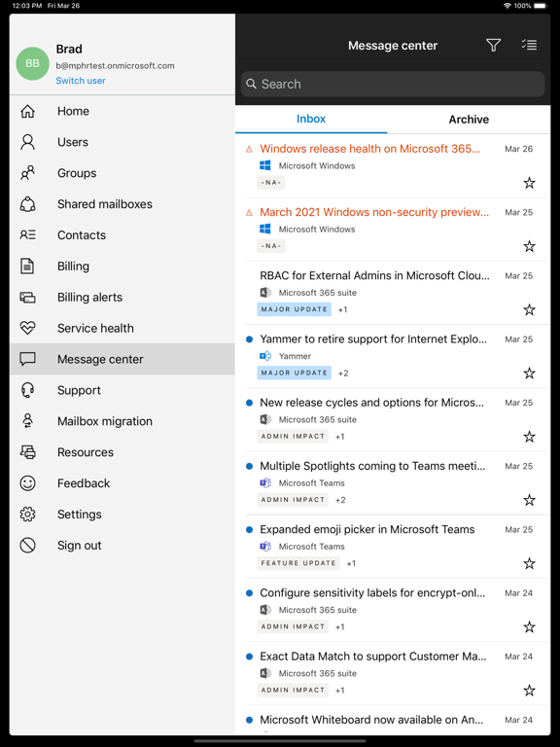Click the Contacts list icon
This screenshot has width=560, height=747.
point(27,234)
